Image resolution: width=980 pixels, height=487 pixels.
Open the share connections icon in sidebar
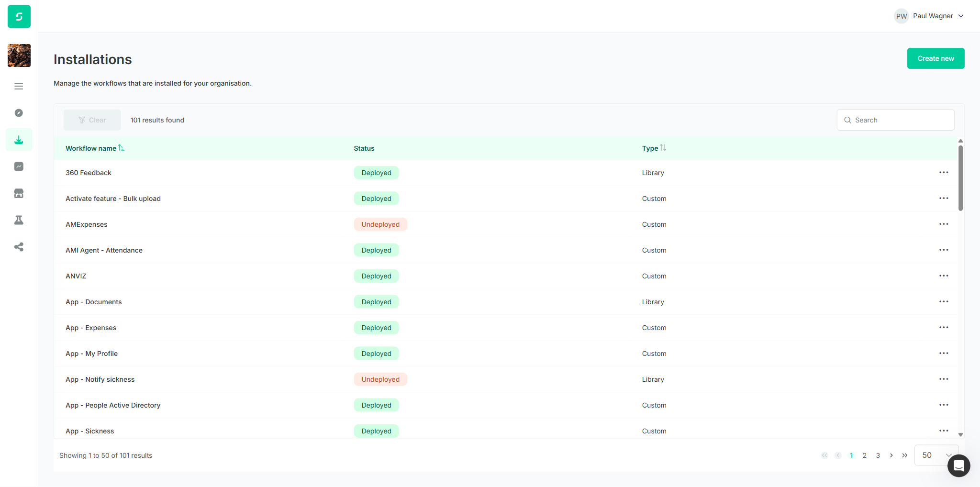(19, 247)
